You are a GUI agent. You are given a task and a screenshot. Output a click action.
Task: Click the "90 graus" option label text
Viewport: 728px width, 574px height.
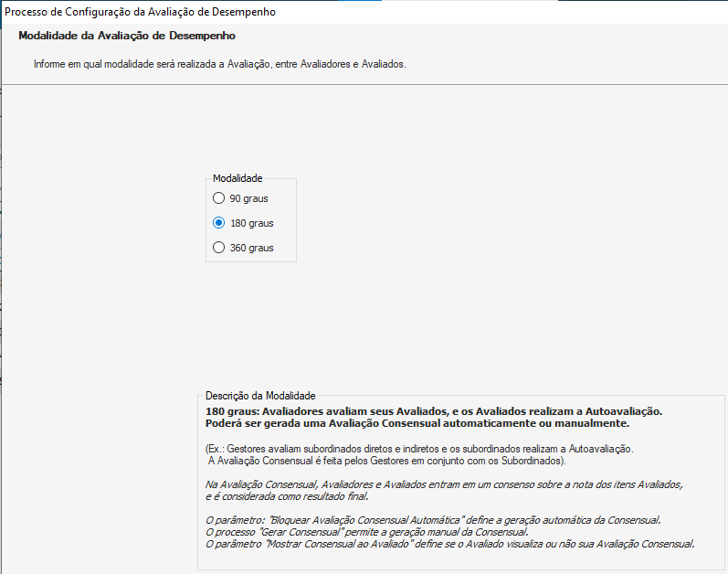pos(248,198)
